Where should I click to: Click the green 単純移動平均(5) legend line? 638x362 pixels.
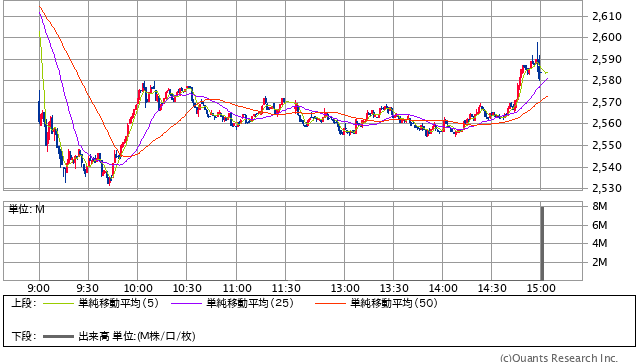coord(58,303)
